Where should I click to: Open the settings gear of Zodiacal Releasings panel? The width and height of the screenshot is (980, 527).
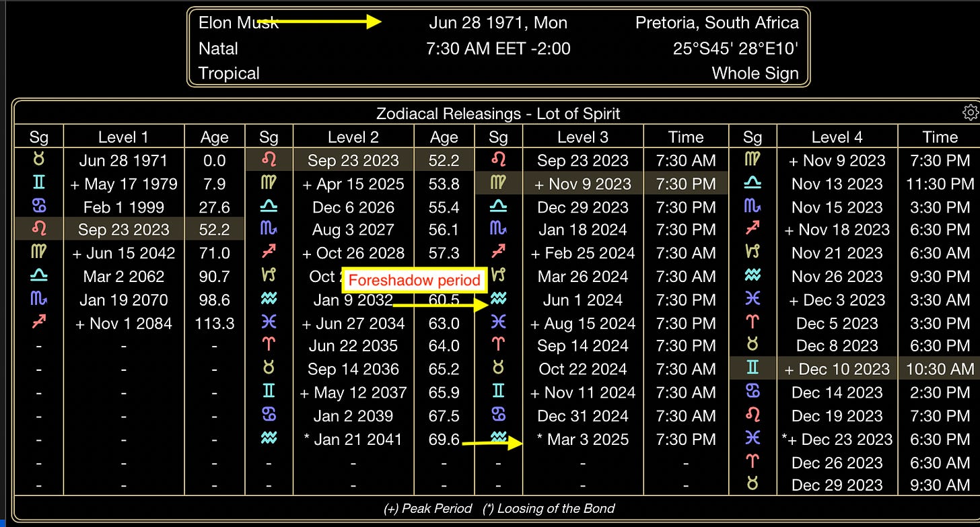(x=971, y=112)
